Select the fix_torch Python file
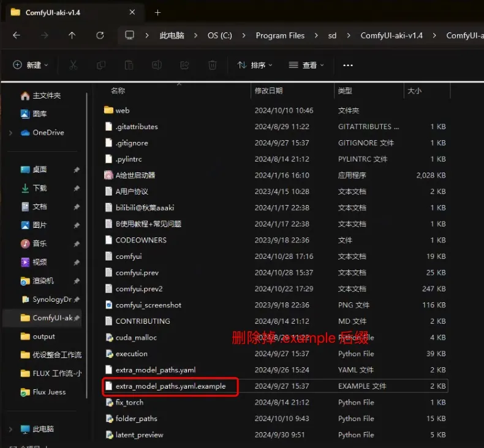 tap(124, 403)
